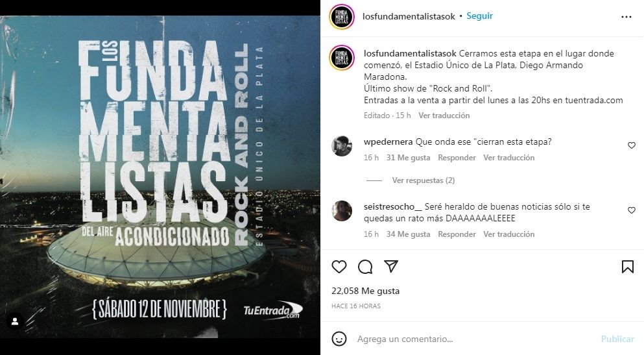Save post with the bookmark icon

627,267
